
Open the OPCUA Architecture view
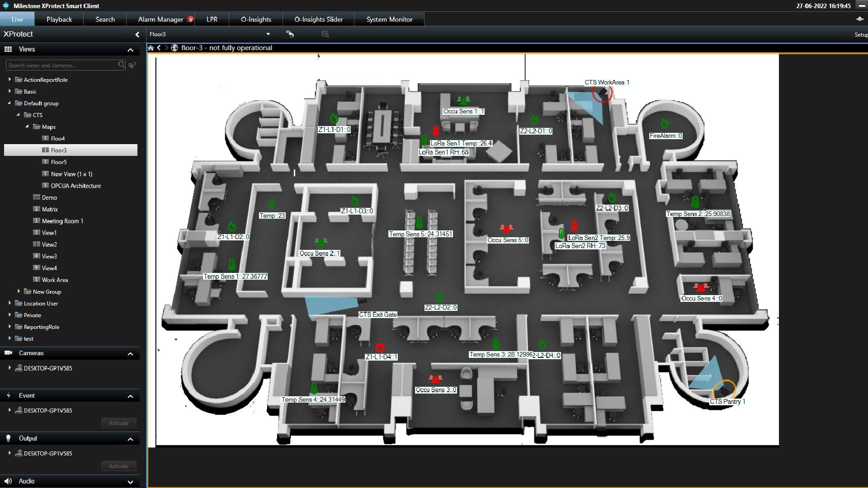click(x=75, y=186)
